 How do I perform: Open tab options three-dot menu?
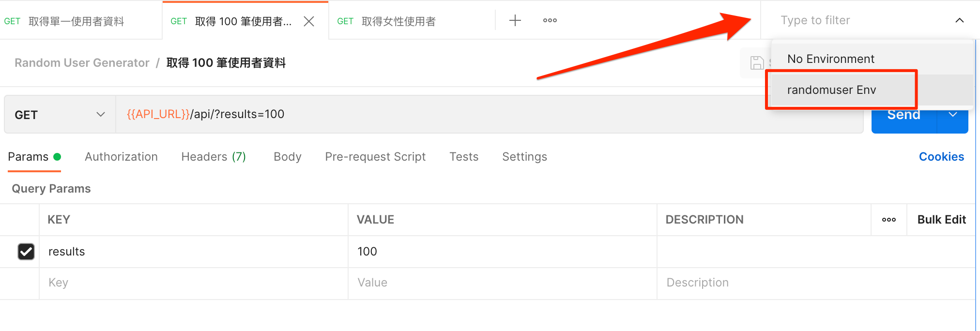tap(550, 20)
